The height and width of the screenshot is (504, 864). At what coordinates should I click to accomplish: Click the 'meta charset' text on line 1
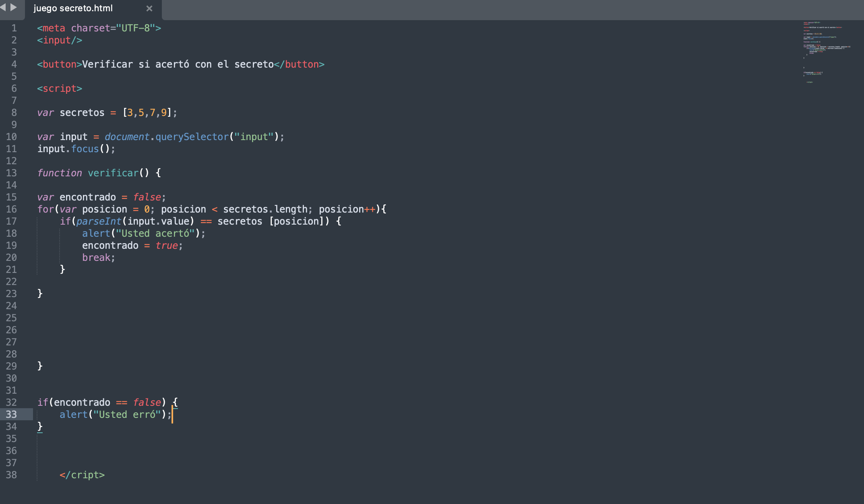click(x=76, y=28)
